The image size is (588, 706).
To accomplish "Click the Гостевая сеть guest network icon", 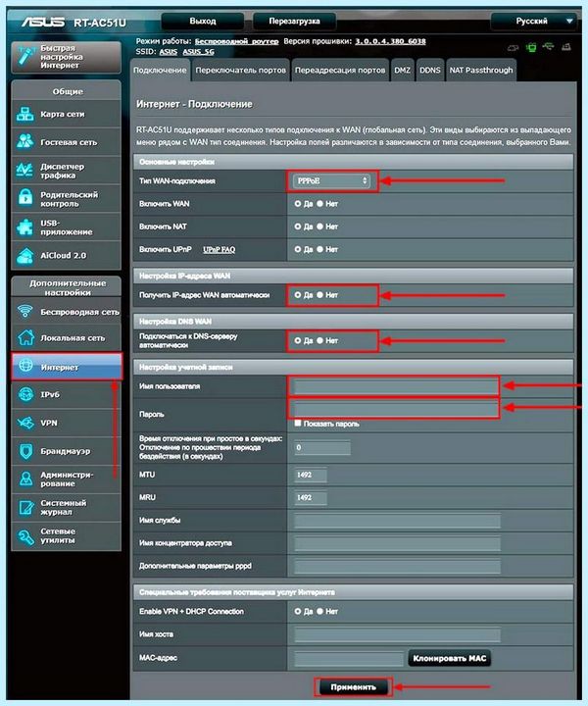I will tap(25, 141).
